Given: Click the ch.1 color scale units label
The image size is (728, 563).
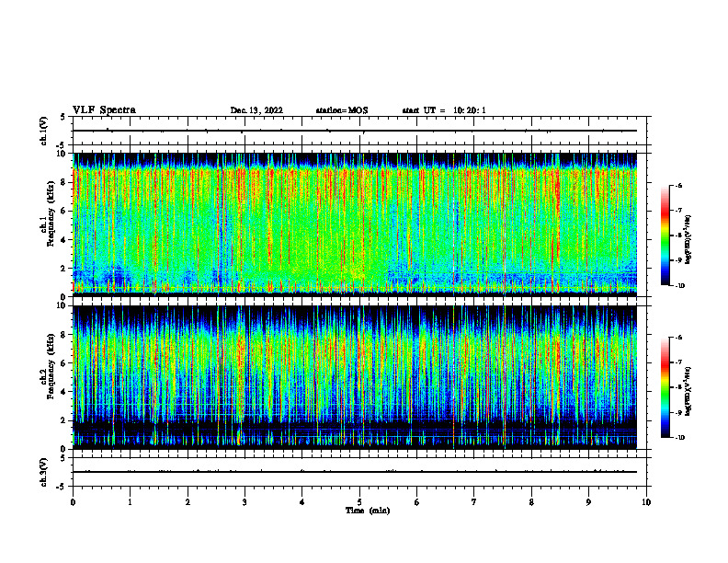Looking at the screenshot, I should click(688, 239).
